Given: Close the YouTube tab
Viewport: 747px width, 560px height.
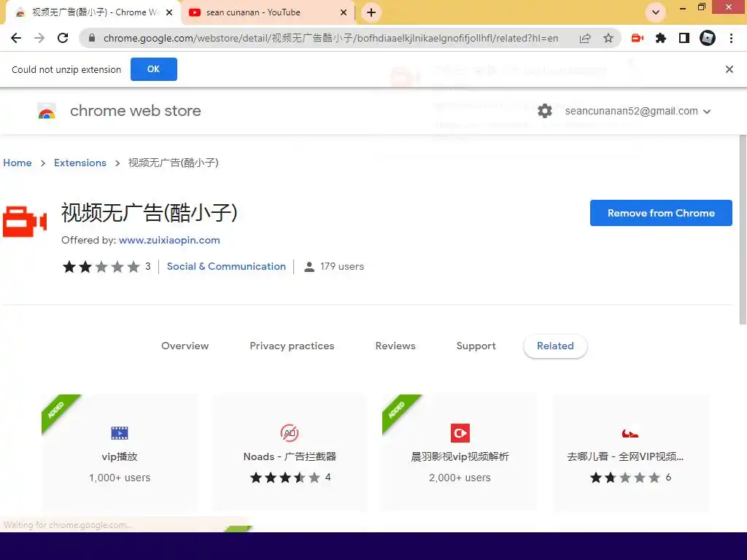Looking at the screenshot, I should point(344,12).
